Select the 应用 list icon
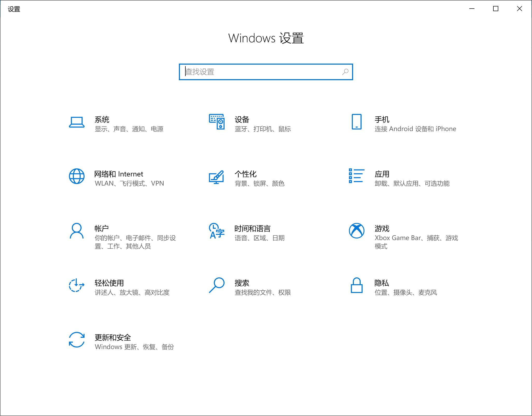Viewport: 532px width, 416px height. (x=356, y=176)
